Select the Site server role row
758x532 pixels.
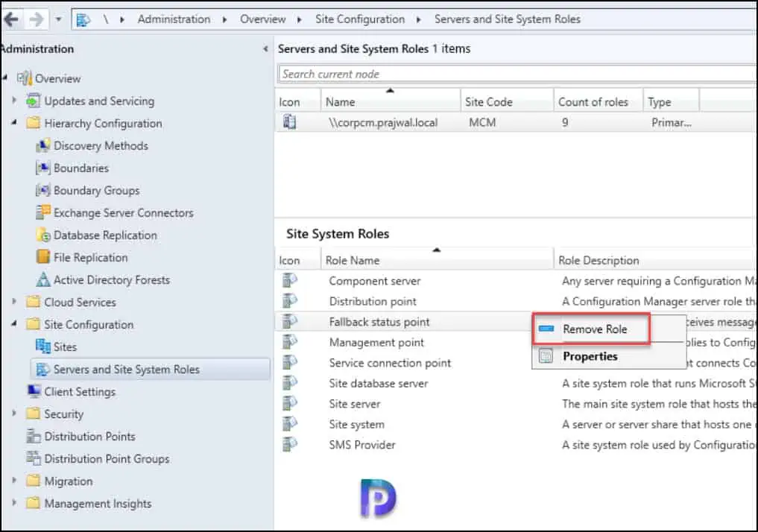coord(516,404)
